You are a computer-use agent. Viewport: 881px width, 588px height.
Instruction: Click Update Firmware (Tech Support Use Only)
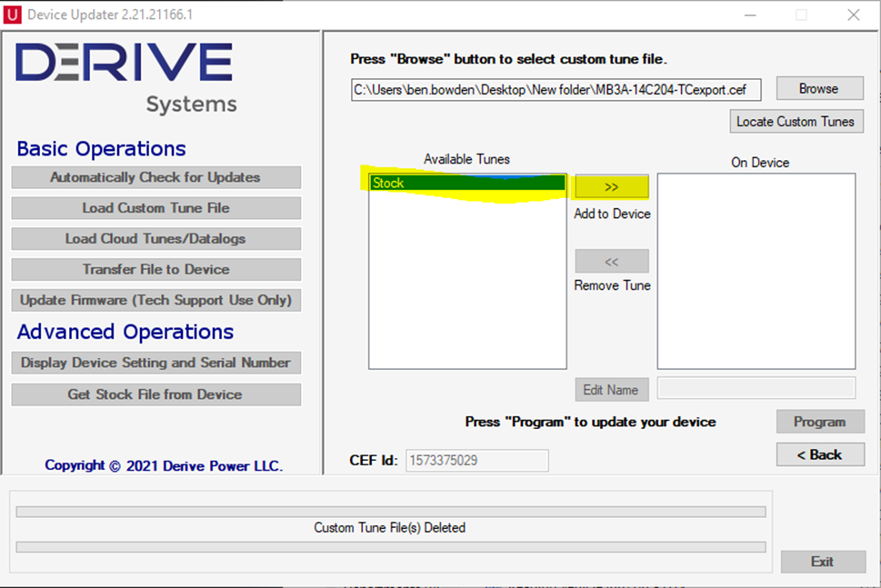point(155,300)
